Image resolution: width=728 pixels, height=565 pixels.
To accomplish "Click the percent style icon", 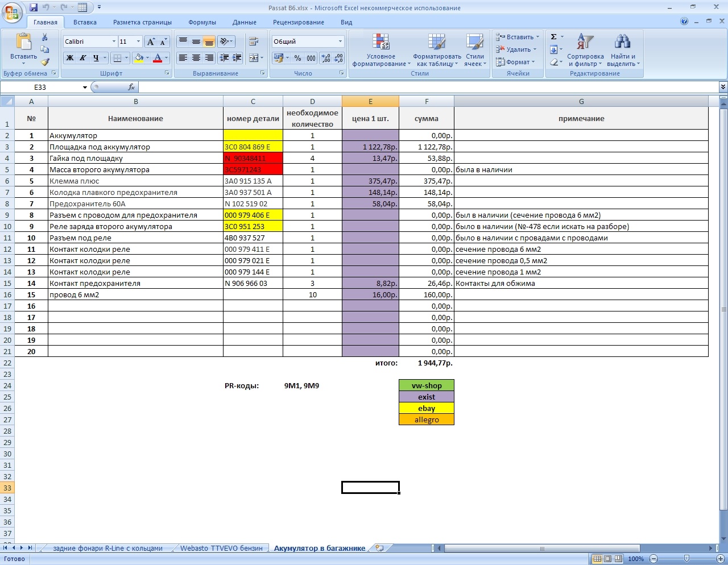I will [x=297, y=58].
